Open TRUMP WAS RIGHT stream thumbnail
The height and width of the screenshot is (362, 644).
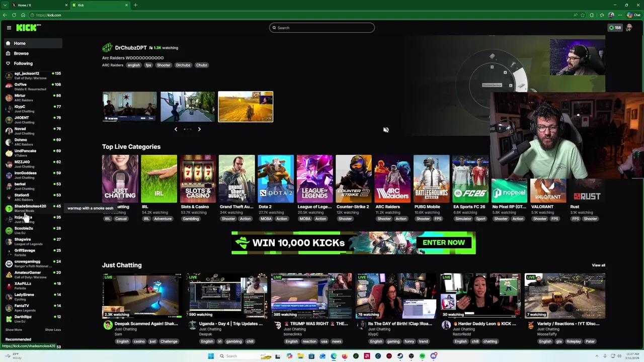311,296
